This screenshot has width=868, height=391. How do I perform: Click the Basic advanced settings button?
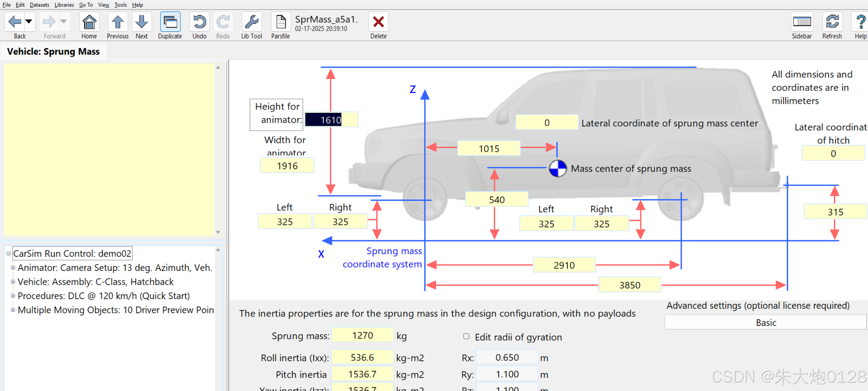click(x=765, y=322)
